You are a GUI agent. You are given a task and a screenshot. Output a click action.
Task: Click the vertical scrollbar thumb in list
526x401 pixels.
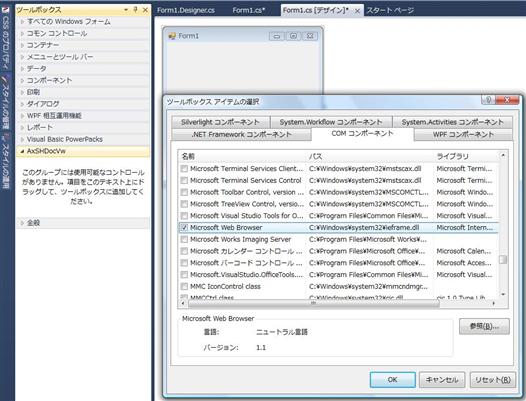click(x=503, y=260)
